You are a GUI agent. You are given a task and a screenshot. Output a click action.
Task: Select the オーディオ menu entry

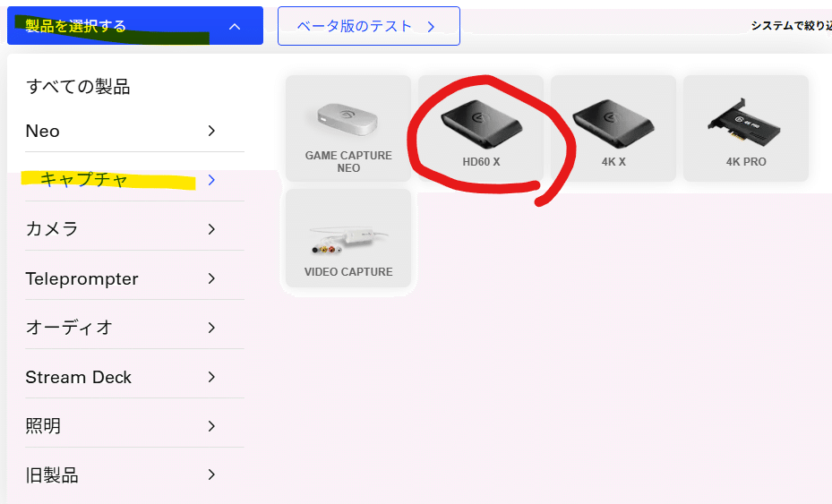(x=134, y=328)
